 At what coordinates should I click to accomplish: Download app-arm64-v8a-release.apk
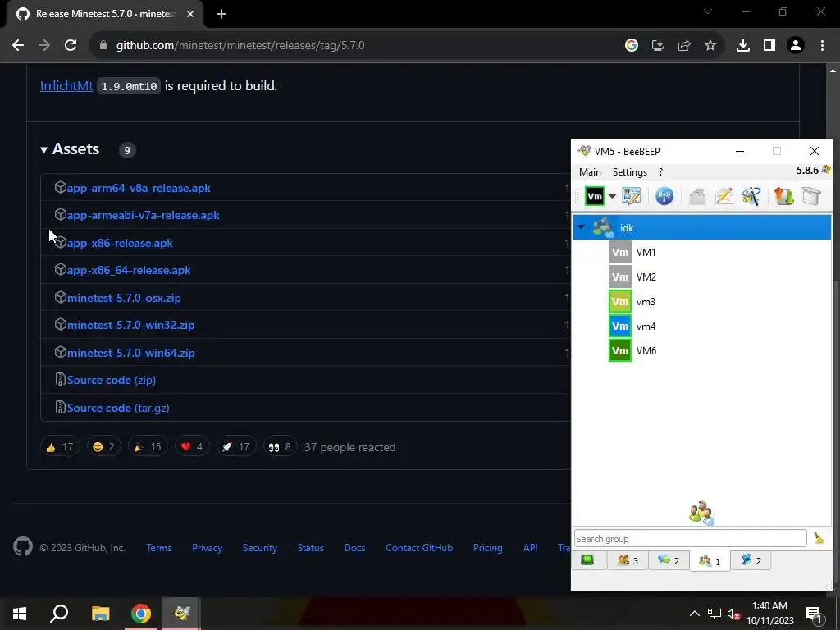pos(138,188)
